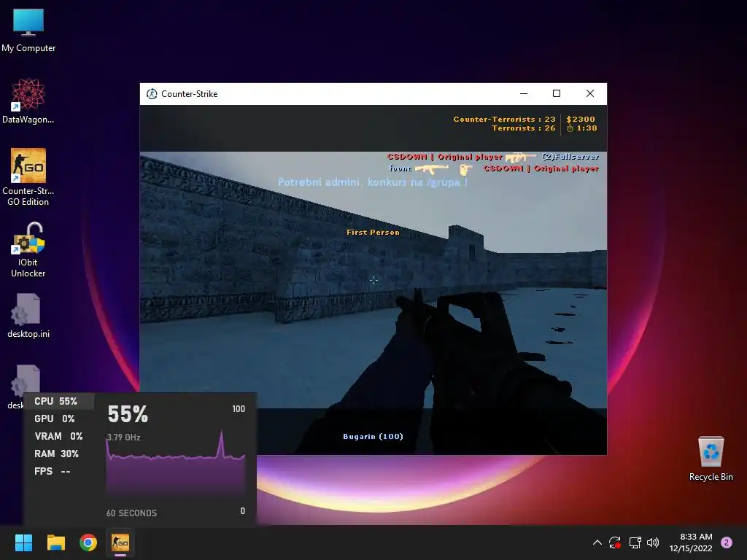Click the 'Potrebni admini' chat message
The height and width of the screenshot is (560, 747).
373,182
